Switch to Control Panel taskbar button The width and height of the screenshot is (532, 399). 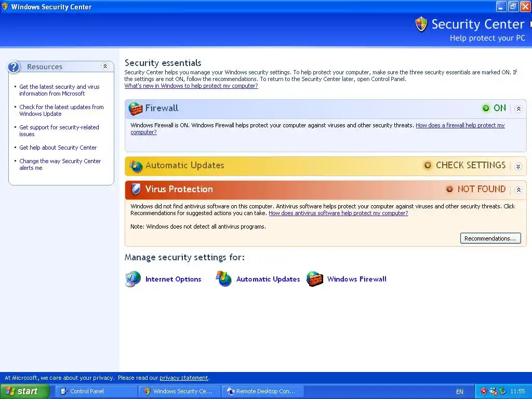pos(96,391)
